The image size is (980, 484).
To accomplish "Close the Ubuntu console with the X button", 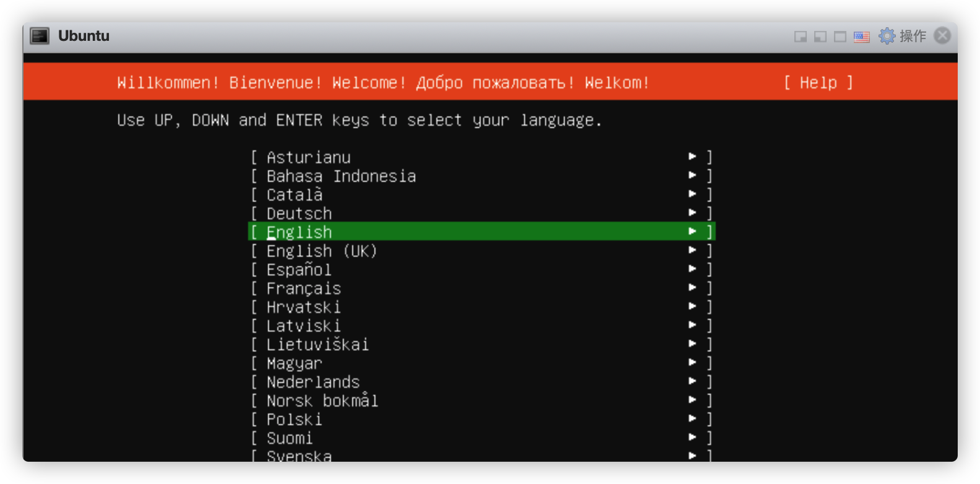I will pyautogui.click(x=942, y=36).
